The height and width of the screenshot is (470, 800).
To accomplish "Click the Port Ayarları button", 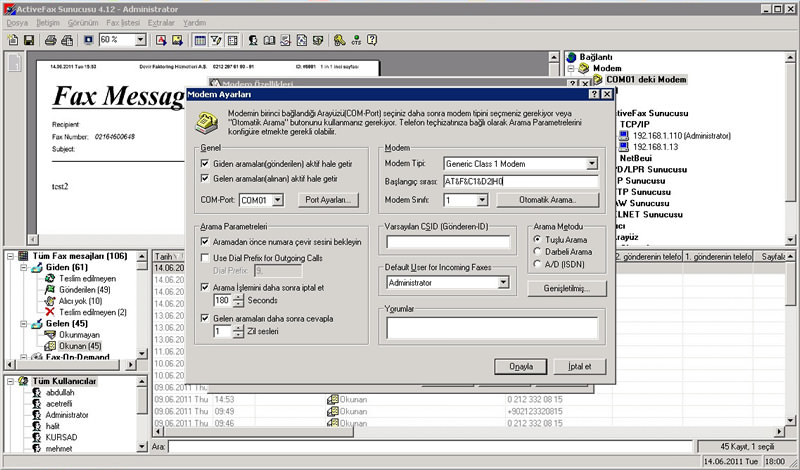I will coord(328,200).
